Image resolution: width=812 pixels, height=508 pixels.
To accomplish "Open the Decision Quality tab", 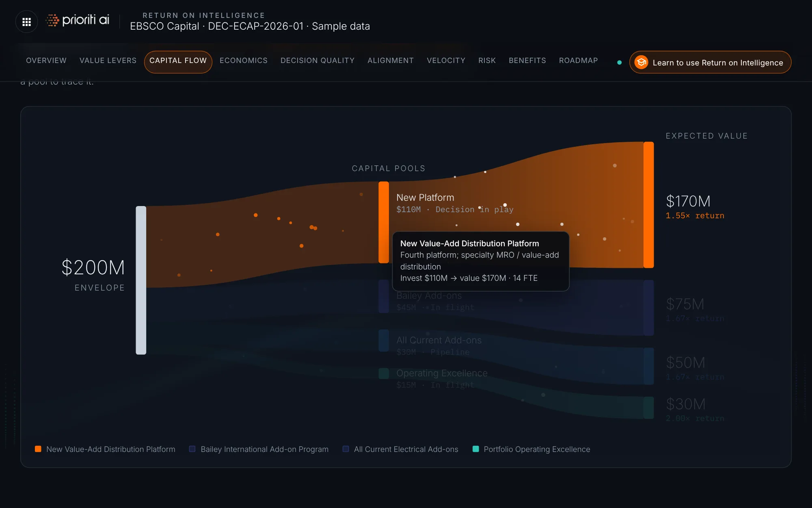I will click(317, 61).
